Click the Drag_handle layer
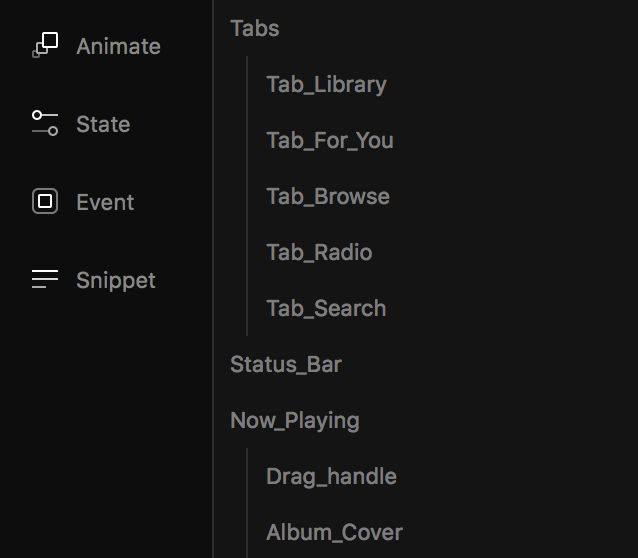638x558 pixels. [x=332, y=477]
